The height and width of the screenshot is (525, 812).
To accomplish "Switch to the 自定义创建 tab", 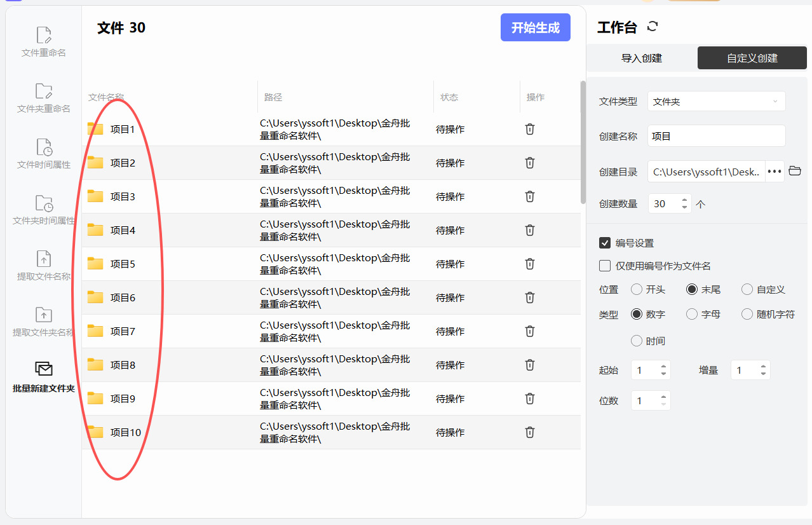I will pos(752,58).
